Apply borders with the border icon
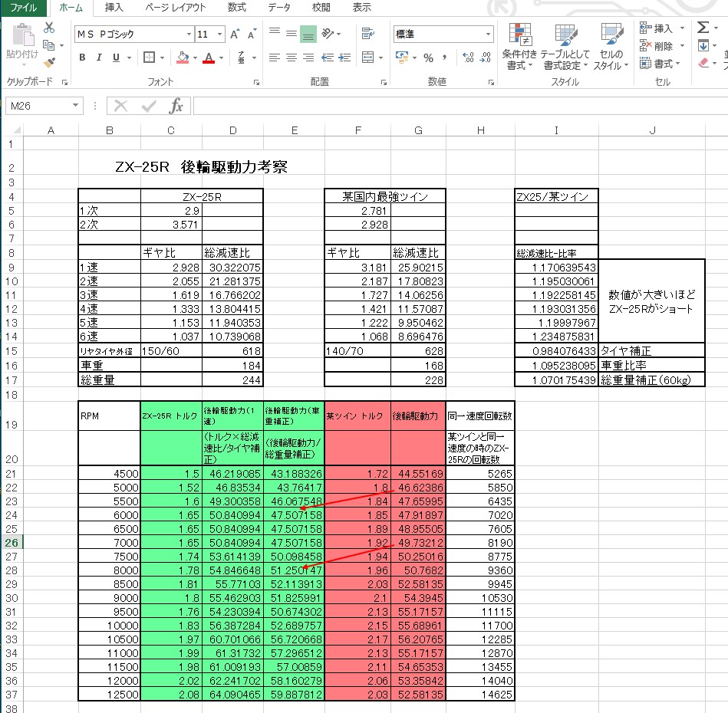 pos(150,58)
